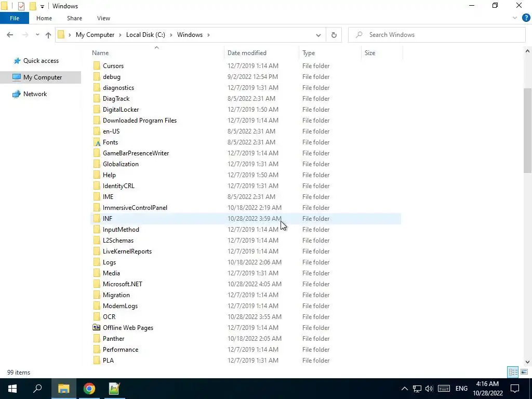
Task: Open Help with the question mark icon
Action: [526, 18]
